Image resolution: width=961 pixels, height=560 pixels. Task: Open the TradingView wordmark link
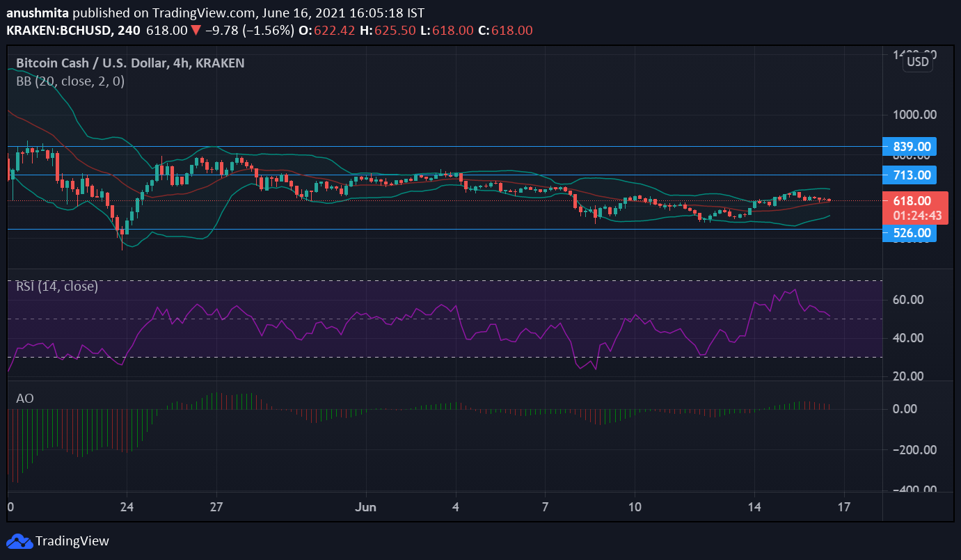(x=72, y=541)
